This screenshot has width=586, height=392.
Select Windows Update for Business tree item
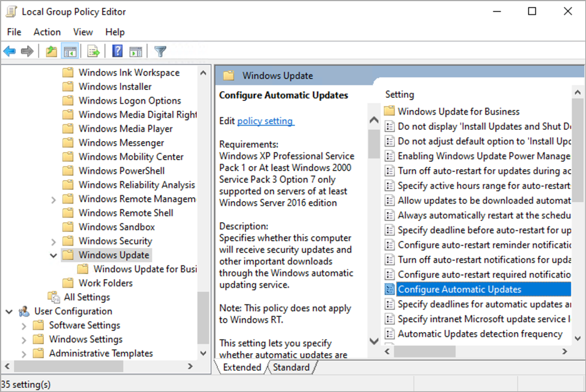click(x=145, y=269)
